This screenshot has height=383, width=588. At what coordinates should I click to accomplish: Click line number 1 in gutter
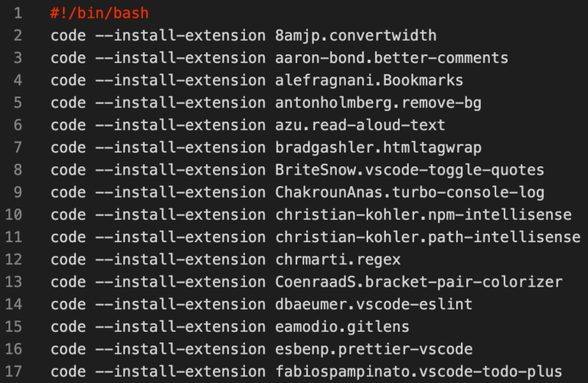tap(18, 13)
